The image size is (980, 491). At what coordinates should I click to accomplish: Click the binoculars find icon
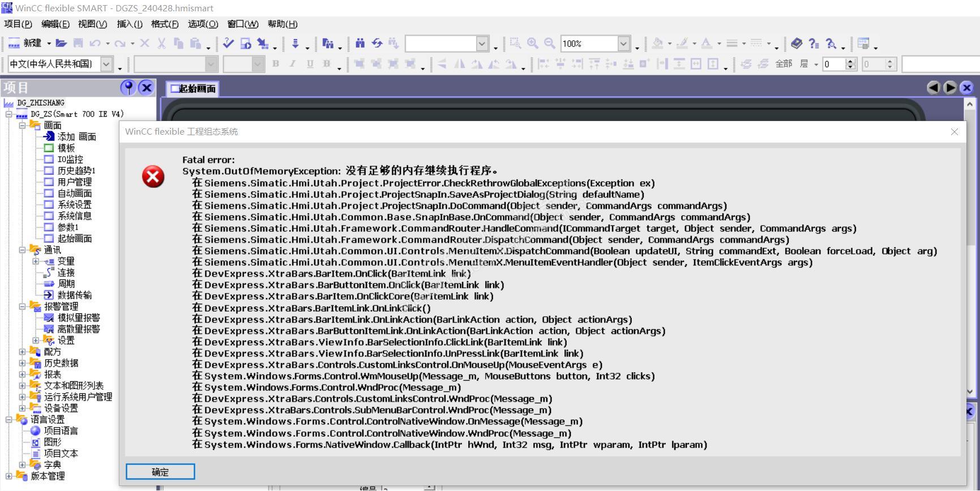pos(360,44)
